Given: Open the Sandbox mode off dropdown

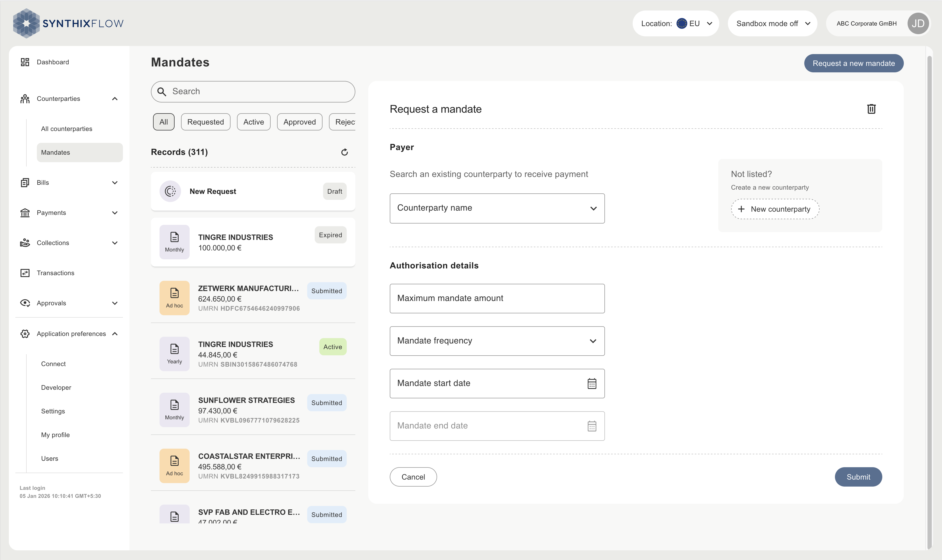Looking at the screenshot, I should coord(772,23).
